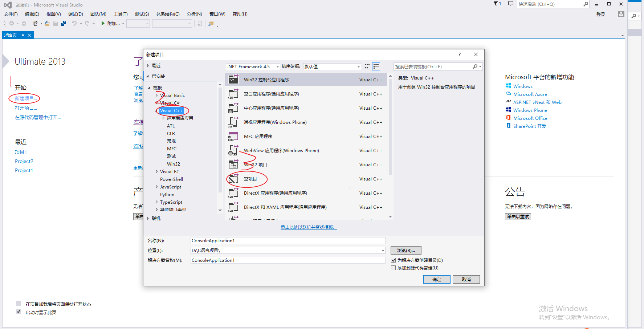Click the 取消 button
Viewport: 644px width, 329px height.
[466, 279]
